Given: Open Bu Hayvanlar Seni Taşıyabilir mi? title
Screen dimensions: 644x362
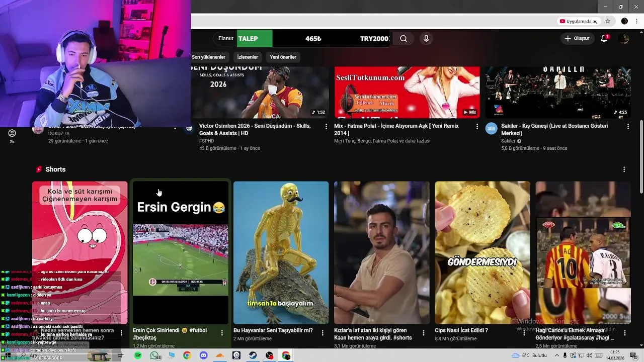Looking at the screenshot, I should (x=273, y=330).
